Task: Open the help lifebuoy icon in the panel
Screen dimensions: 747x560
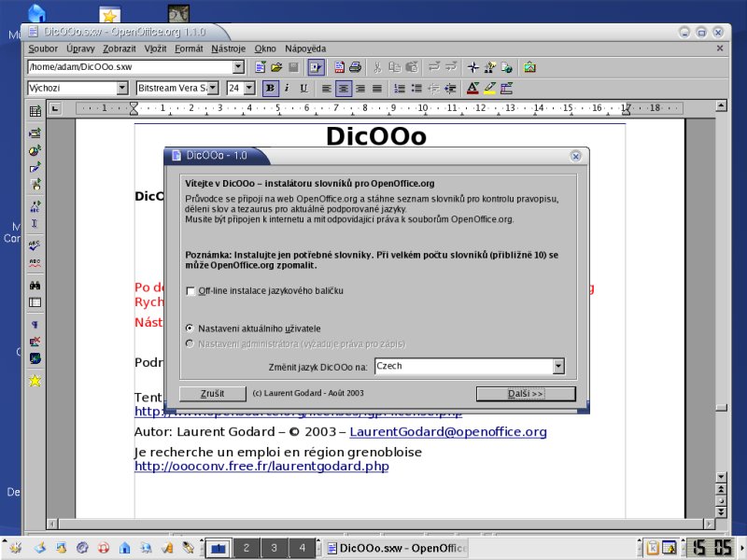Action: (x=104, y=548)
